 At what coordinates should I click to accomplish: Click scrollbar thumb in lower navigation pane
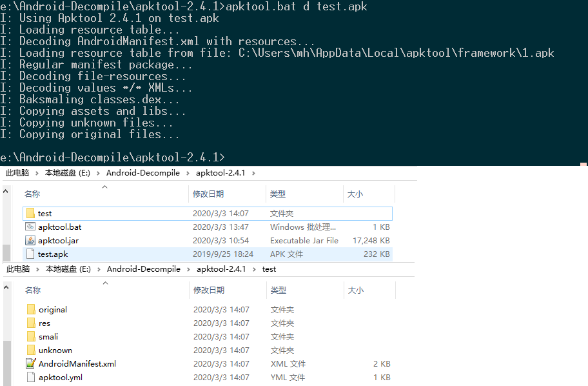click(x=6, y=363)
